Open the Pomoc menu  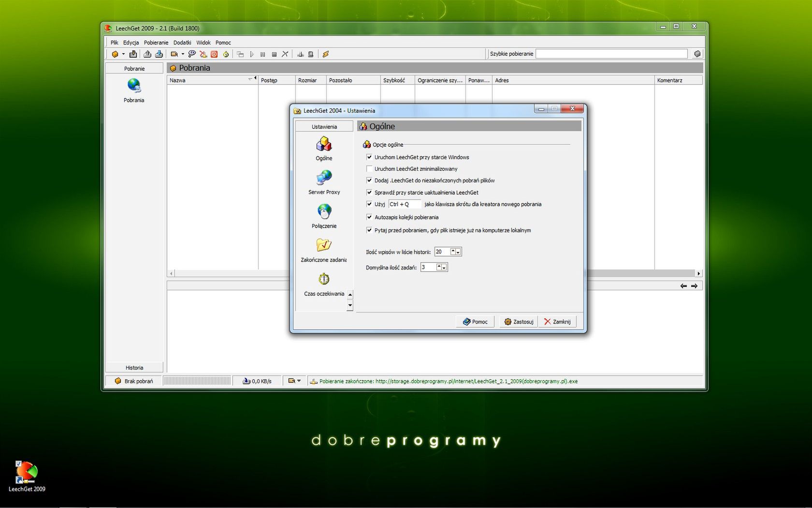click(223, 43)
